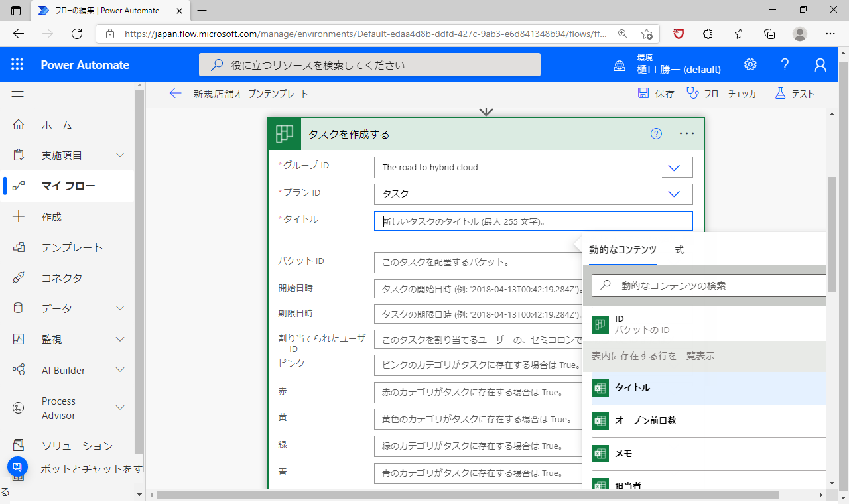Click the テスト button
Screen dimensions: 849x504
[794, 94]
